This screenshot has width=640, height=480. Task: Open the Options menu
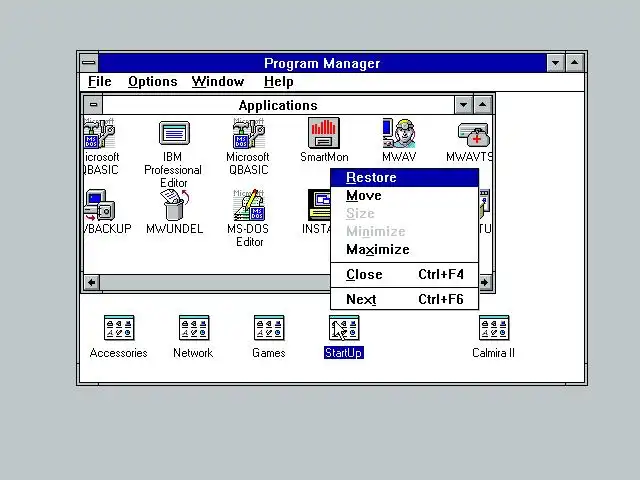click(x=153, y=82)
